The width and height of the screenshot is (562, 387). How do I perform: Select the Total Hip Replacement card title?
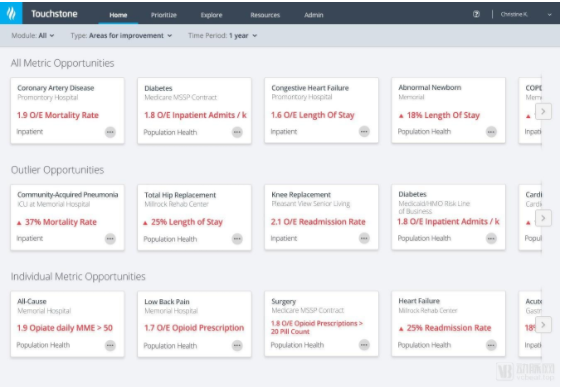coord(180,195)
